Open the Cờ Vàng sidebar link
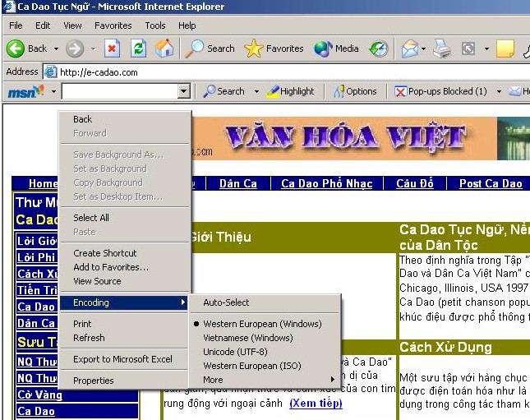The height and width of the screenshot is (420, 530). 40,395
